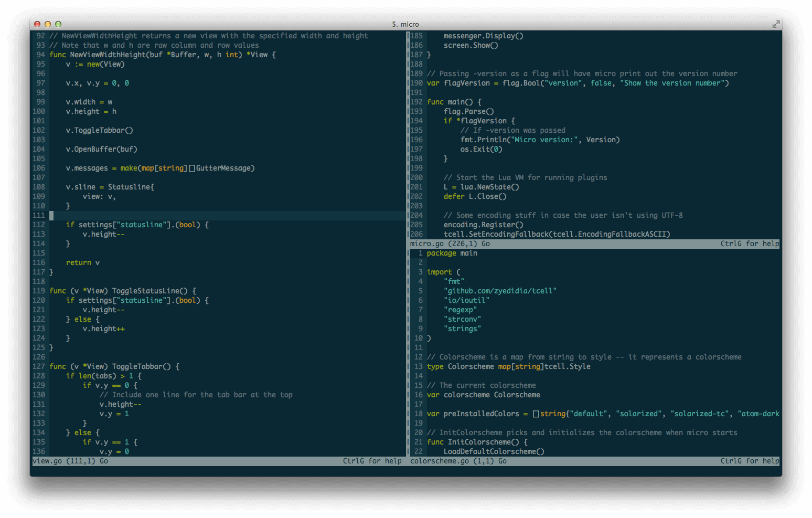This screenshot has width=812, height=518.
Task: Click CtrlG for help in micro.go statusline
Action: click(x=750, y=244)
